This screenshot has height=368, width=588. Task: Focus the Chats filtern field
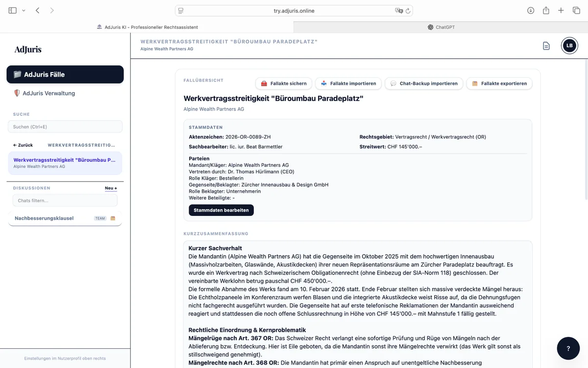(x=65, y=200)
